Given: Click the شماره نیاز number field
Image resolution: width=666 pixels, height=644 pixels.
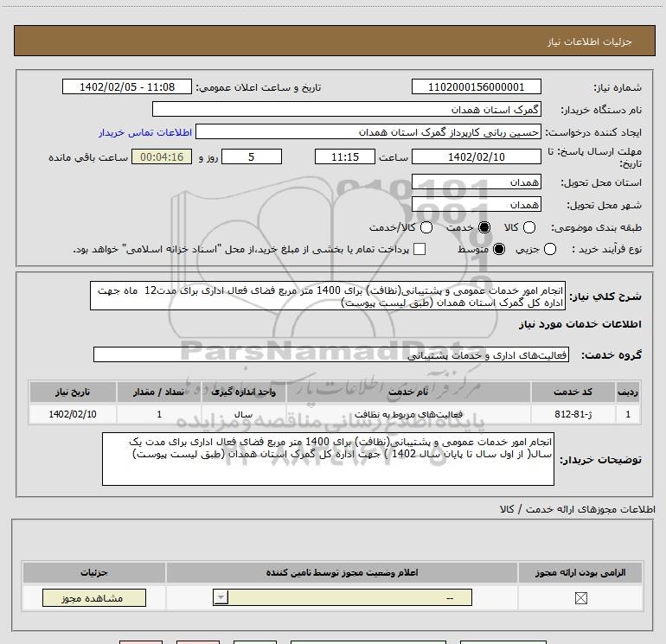Looking at the screenshot, I should coord(476,86).
